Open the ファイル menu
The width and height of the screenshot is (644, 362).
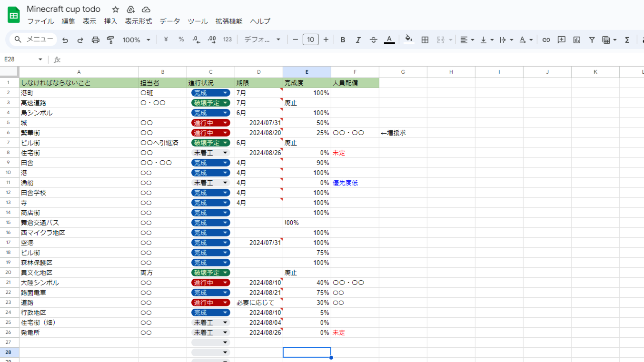(40, 21)
